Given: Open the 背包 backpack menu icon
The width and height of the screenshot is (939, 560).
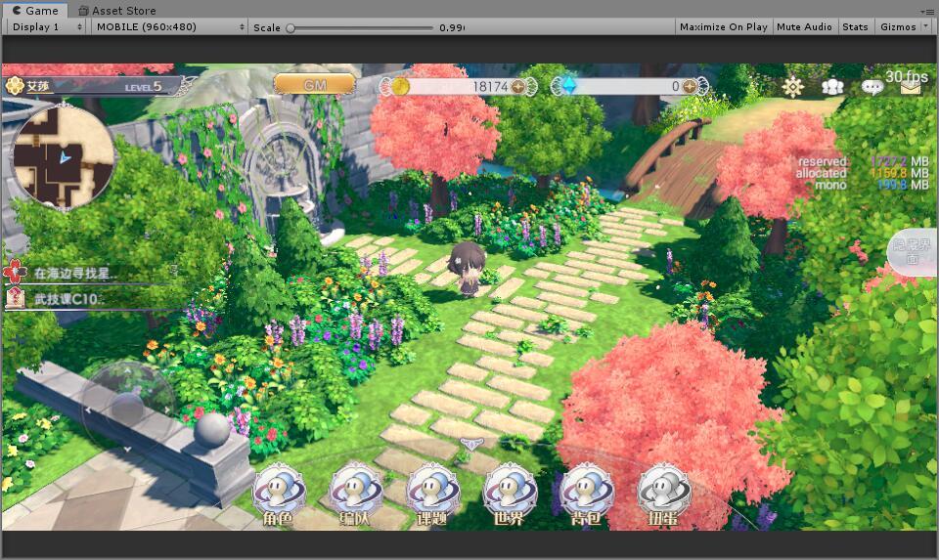Looking at the screenshot, I should (x=586, y=495).
